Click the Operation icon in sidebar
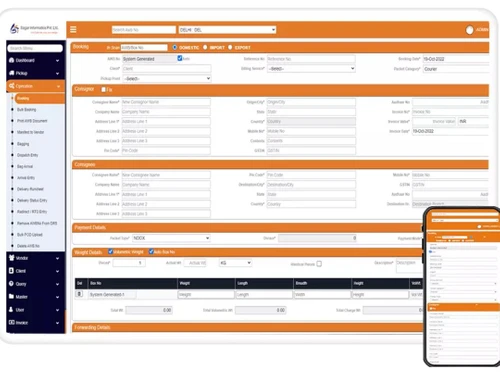500x375 pixels. [x=12, y=86]
